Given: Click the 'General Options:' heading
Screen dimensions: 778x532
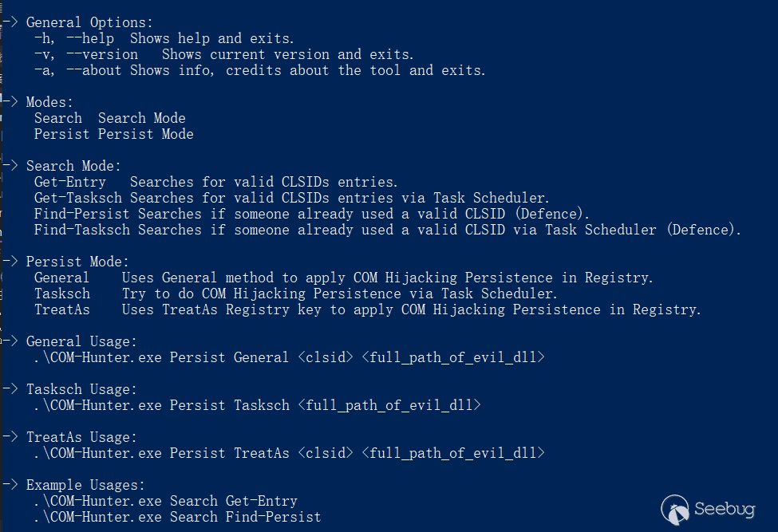Looking at the screenshot, I should (x=89, y=22).
